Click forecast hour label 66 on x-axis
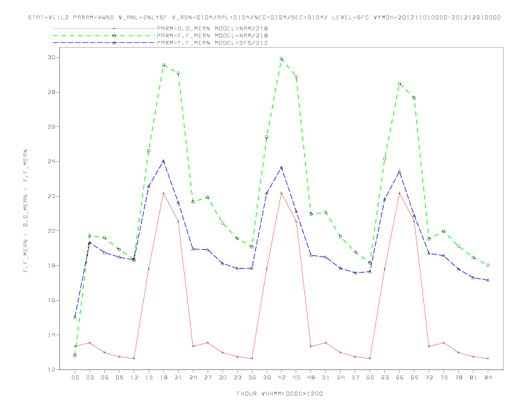This screenshot has width=532, height=411. coord(400,377)
